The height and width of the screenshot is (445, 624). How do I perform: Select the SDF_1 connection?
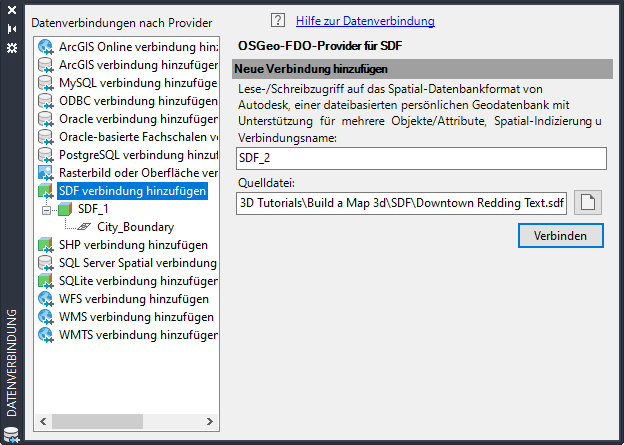(x=93, y=209)
